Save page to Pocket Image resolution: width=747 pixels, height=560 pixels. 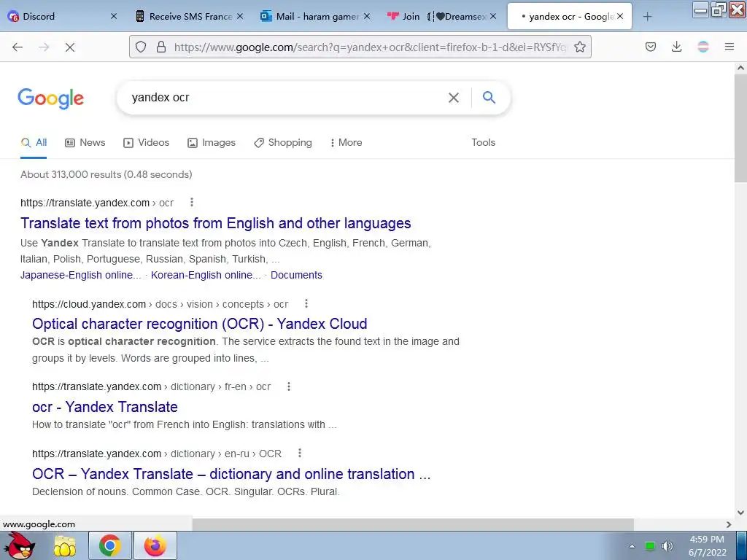[651, 47]
